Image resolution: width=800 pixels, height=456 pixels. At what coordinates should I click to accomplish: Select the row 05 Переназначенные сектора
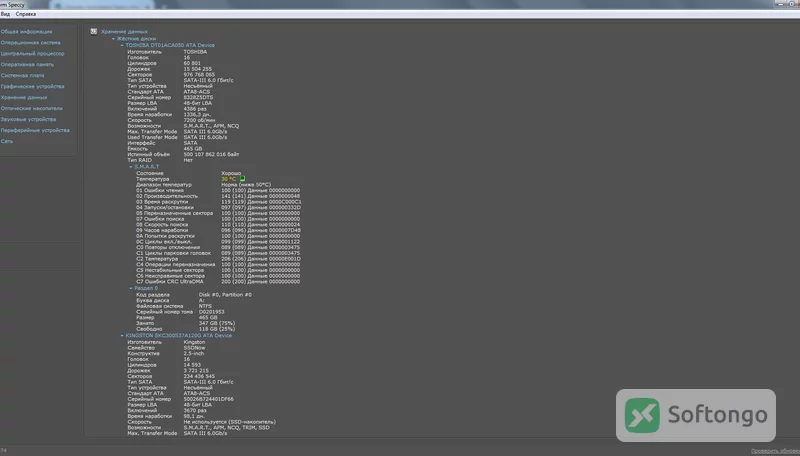218,213
